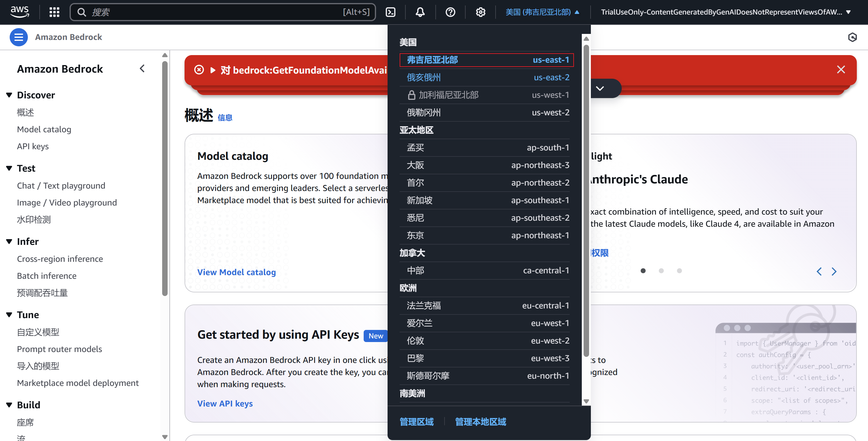
Task: Open Marketplace model deployment
Action: tap(78, 383)
